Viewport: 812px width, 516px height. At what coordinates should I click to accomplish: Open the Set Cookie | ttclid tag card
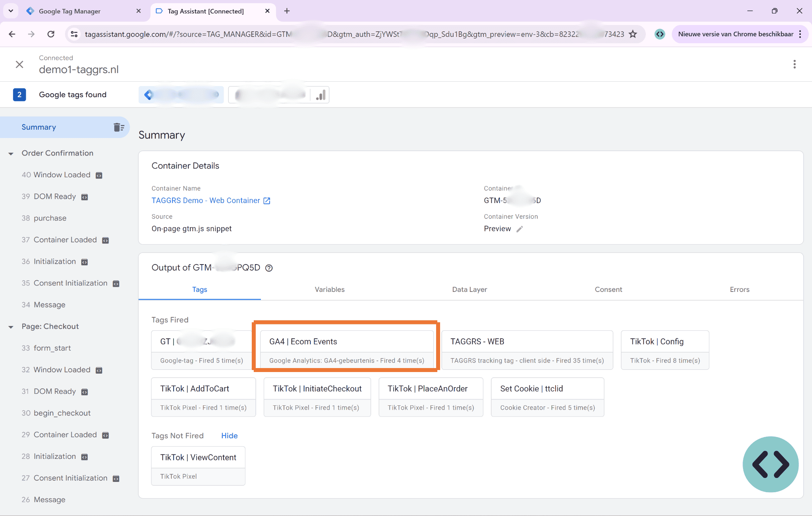coord(548,397)
